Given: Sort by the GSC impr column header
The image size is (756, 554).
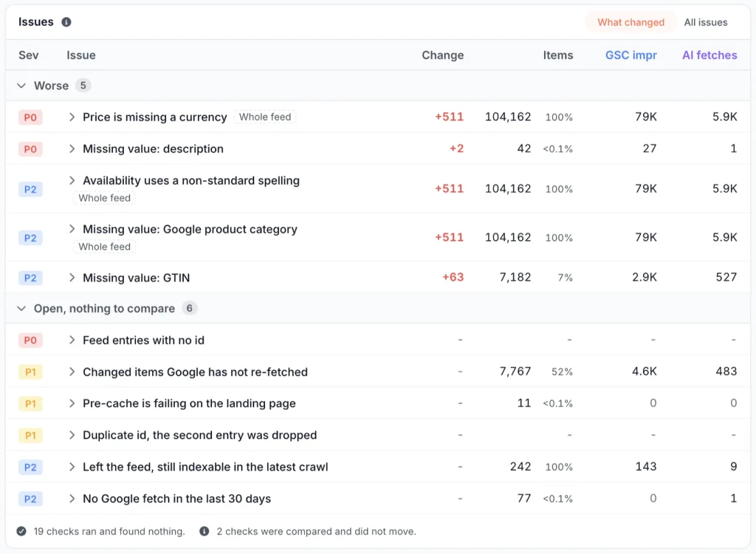Looking at the screenshot, I should point(630,55).
